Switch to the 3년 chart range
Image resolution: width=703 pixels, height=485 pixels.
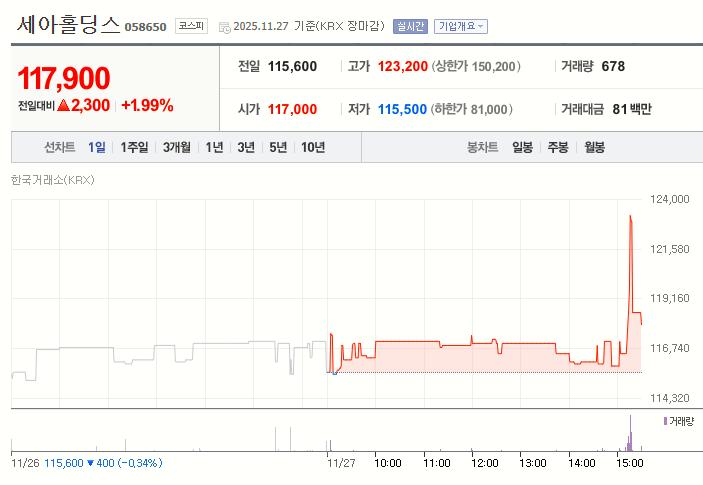coord(246,147)
